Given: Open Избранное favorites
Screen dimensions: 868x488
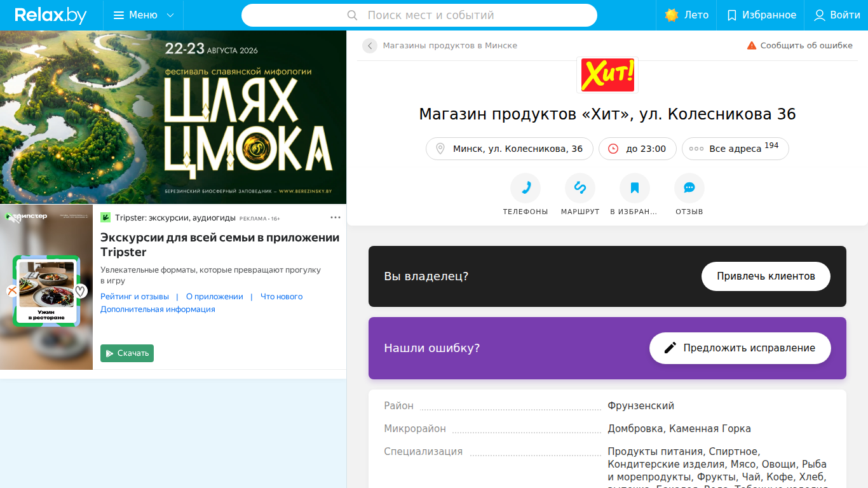Looking at the screenshot, I should click(761, 15).
